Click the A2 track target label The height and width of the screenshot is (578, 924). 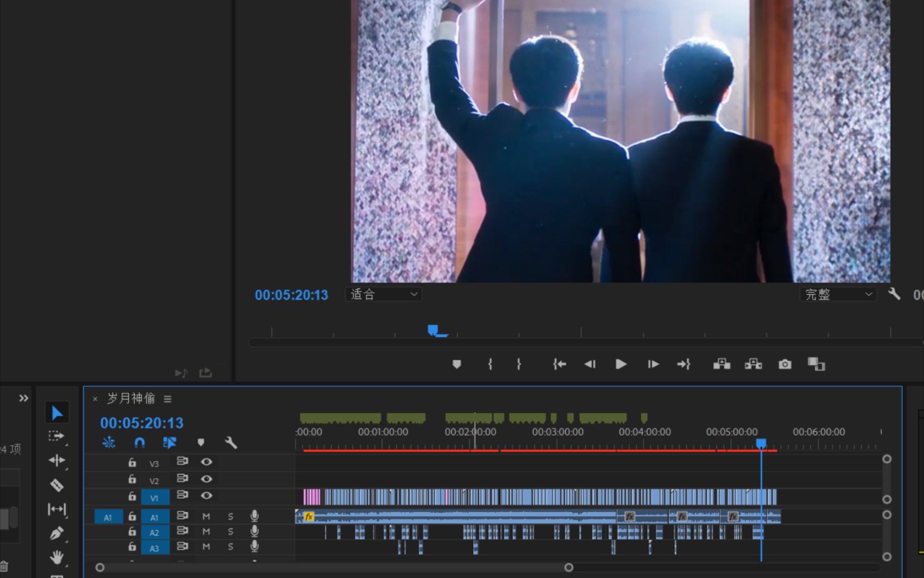point(155,533)
